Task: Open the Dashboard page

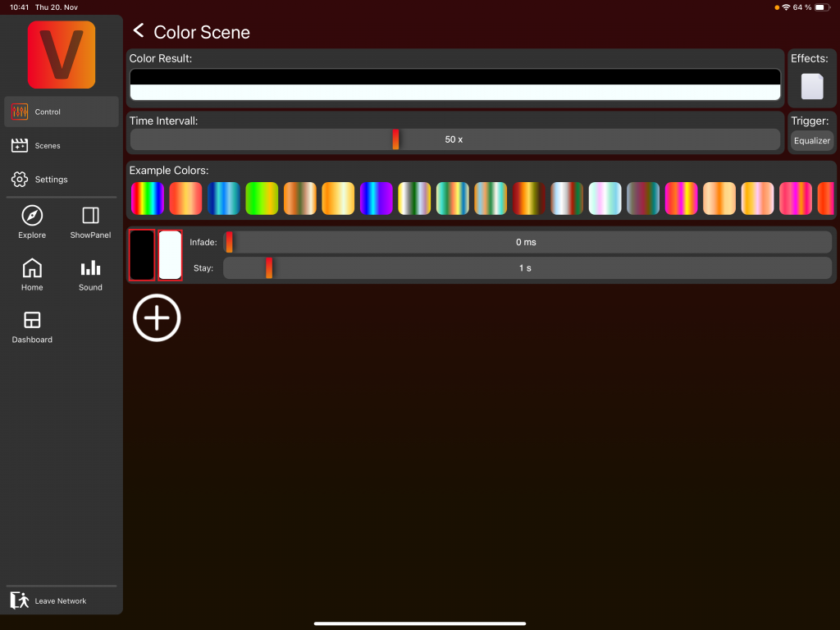Action: coord(32,326)
